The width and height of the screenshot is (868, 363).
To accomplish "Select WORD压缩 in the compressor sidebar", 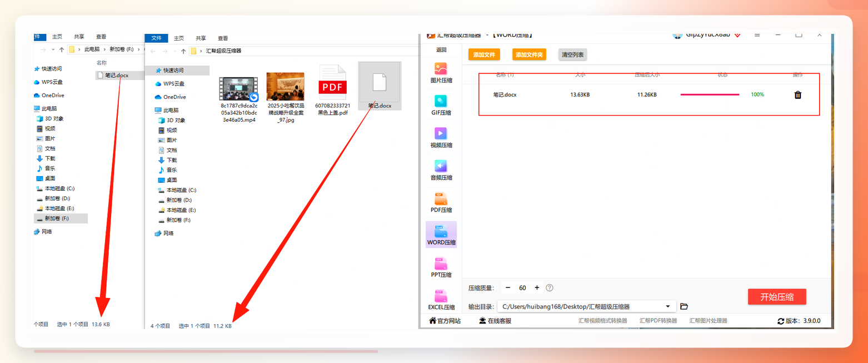I will coord(441,234).
